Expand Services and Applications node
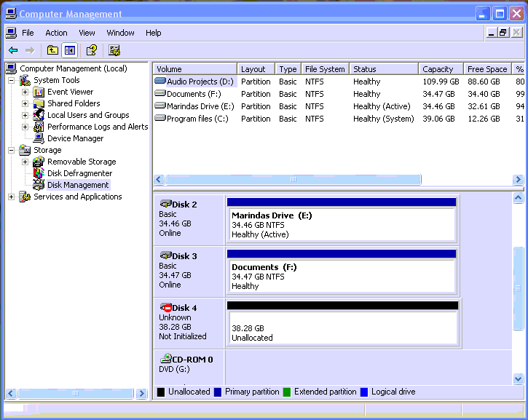 pos(12,197)
